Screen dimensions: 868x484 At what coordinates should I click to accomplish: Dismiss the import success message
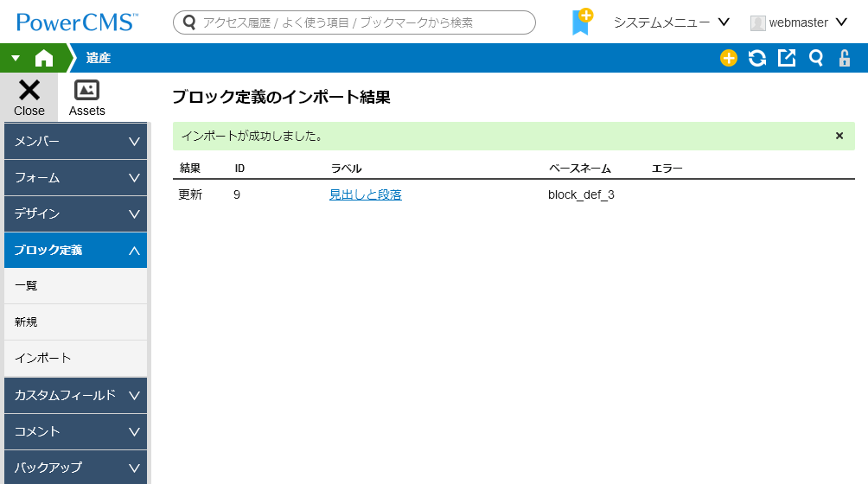click(839, 136)
